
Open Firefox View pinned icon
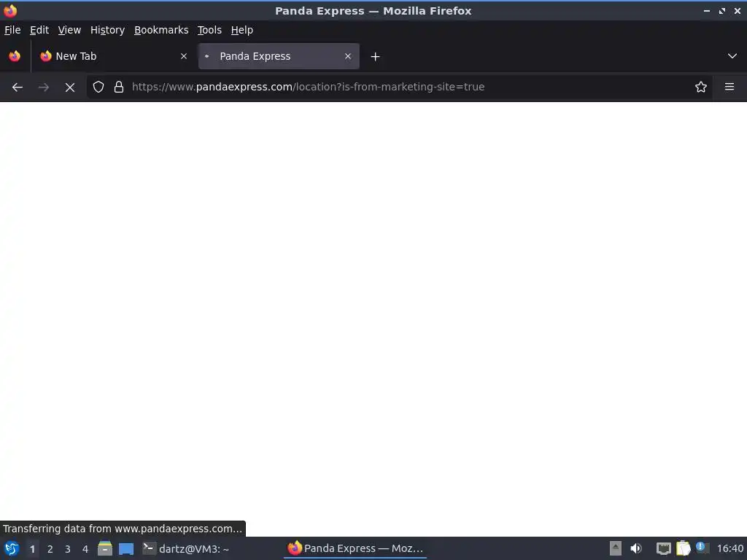pyautogui.click(x=15, y=56)
